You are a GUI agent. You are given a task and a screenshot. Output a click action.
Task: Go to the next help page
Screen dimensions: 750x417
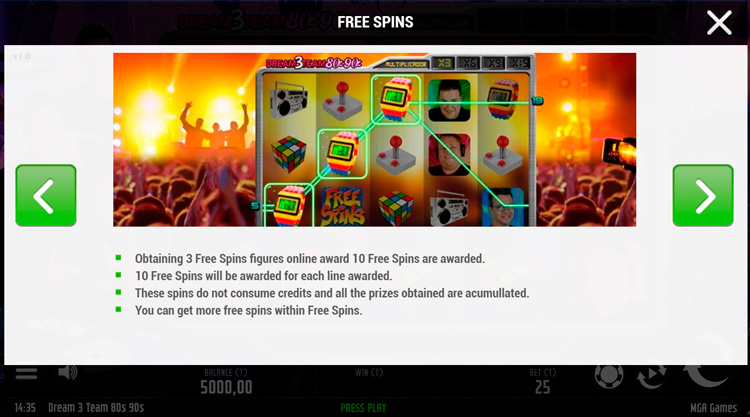703,195
